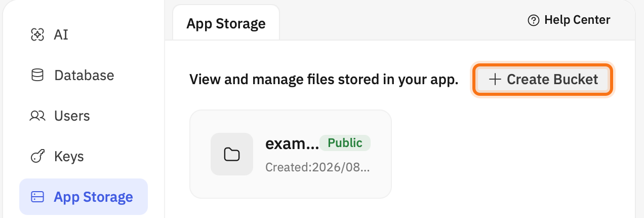Click the AI sparkle icon in sidebar
Image resolution: width=644 pixels, height=218 pixels.
(x=37, y=35)
